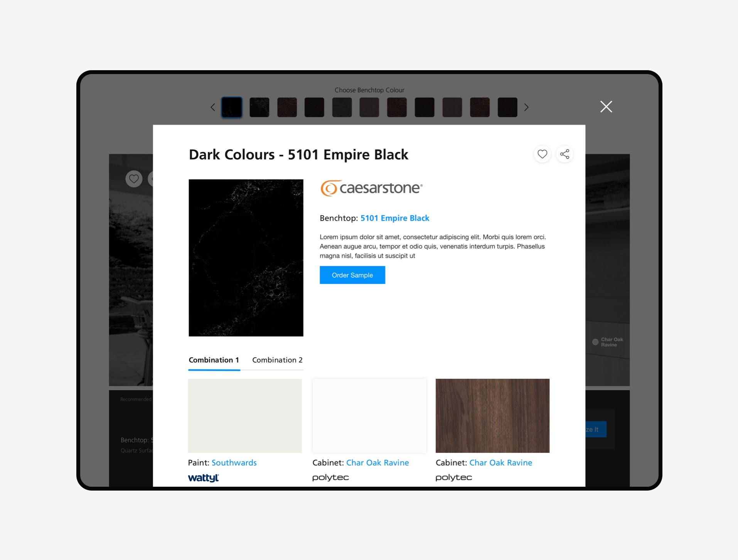The height and width of the screenshot is (560, 738).
Task: Click the large Empire Black stone image
Action: click(246, 258)
